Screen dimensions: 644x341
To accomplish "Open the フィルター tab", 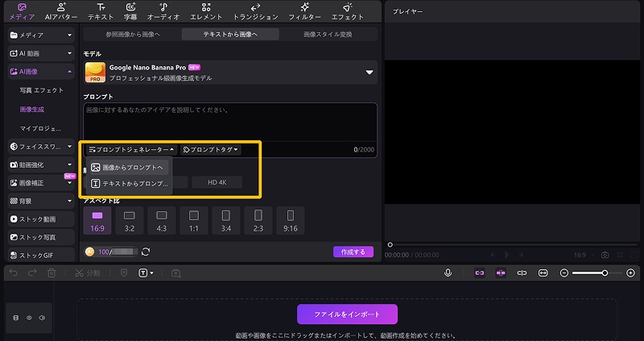I will pyautogui.click(x=304, y=11).
